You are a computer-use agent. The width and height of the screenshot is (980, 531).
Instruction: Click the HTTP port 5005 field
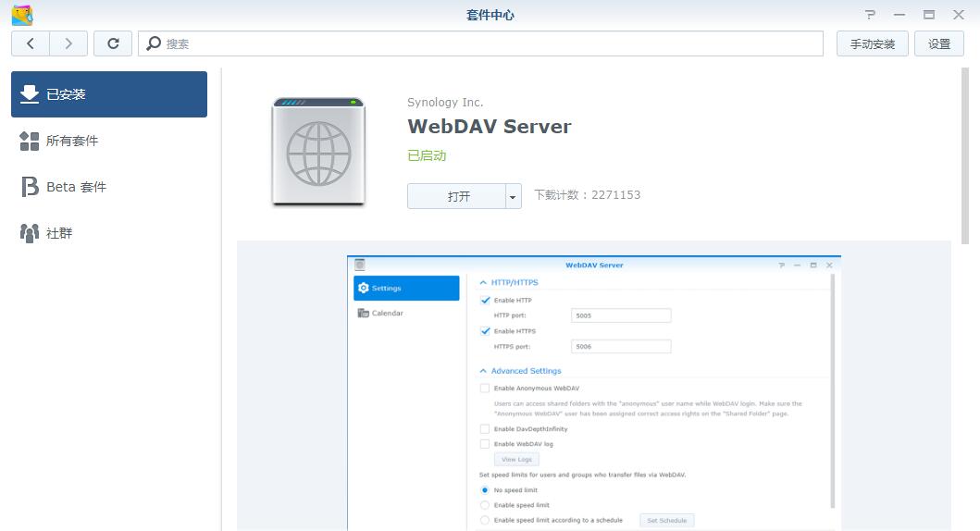coord(621,315)
